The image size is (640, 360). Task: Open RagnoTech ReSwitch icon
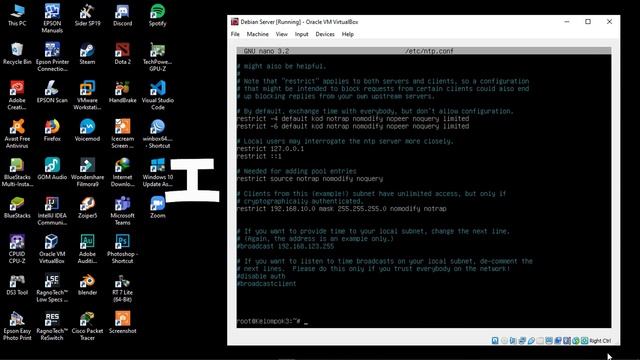[52, 326]
